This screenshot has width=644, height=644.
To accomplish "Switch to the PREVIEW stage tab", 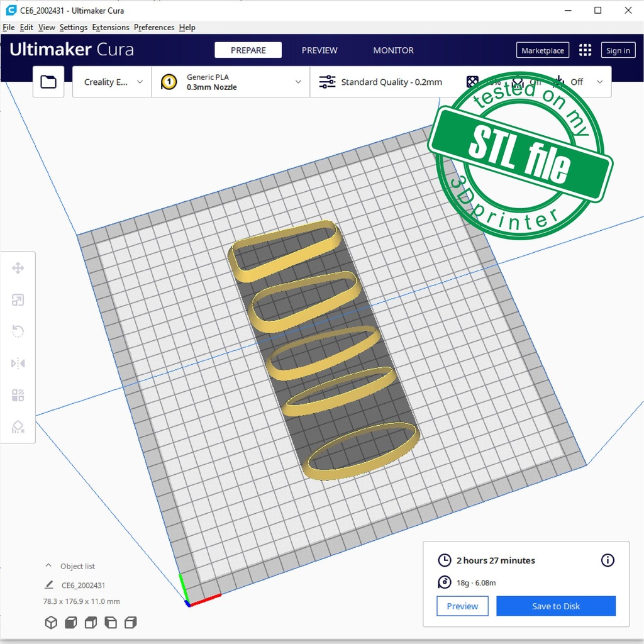I will click(319, 50).
